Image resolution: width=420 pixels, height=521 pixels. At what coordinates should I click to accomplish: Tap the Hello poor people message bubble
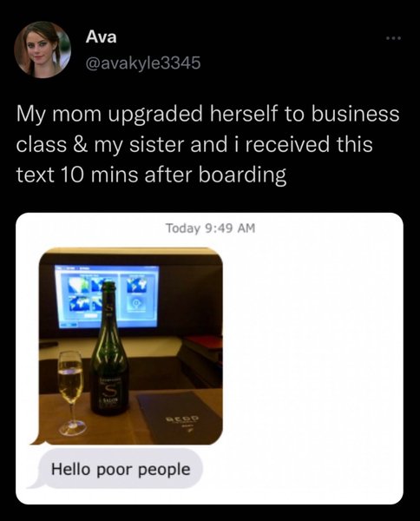121,469
